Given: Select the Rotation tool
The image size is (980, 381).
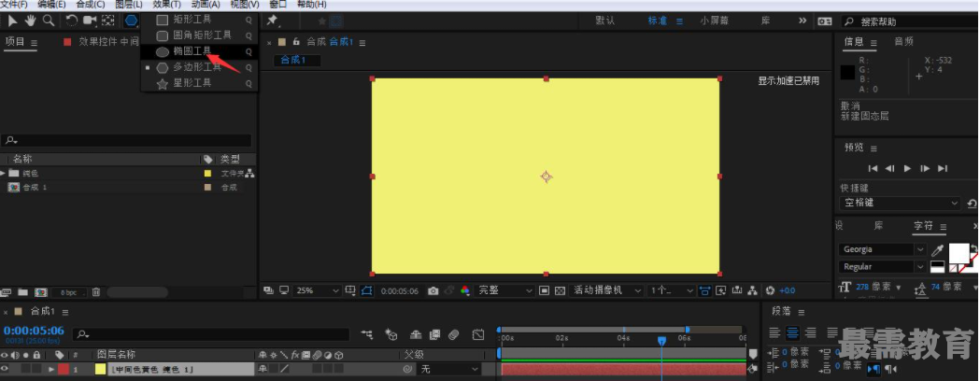Looking at the screenshot, I should coord(71,21).
